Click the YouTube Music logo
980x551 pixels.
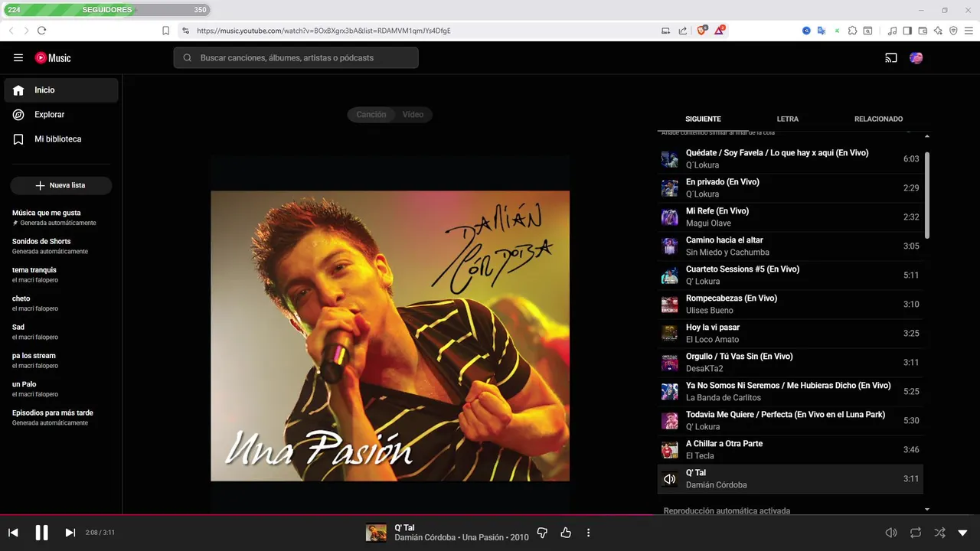coord(53,57)
